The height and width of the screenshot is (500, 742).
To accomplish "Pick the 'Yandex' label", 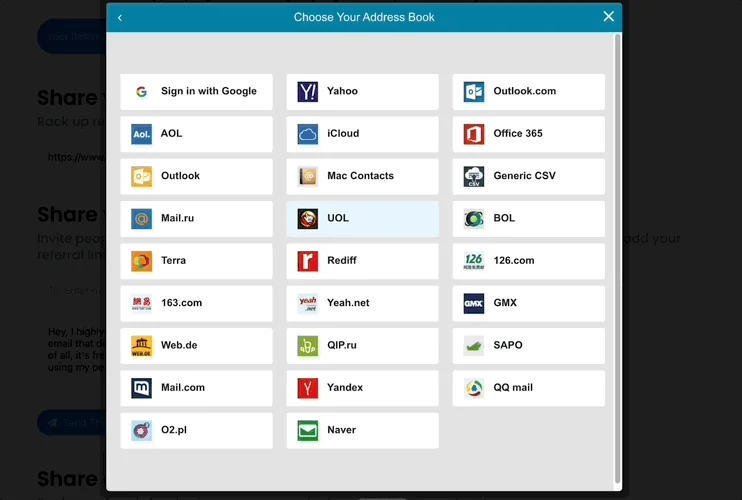I will point(344,387).
